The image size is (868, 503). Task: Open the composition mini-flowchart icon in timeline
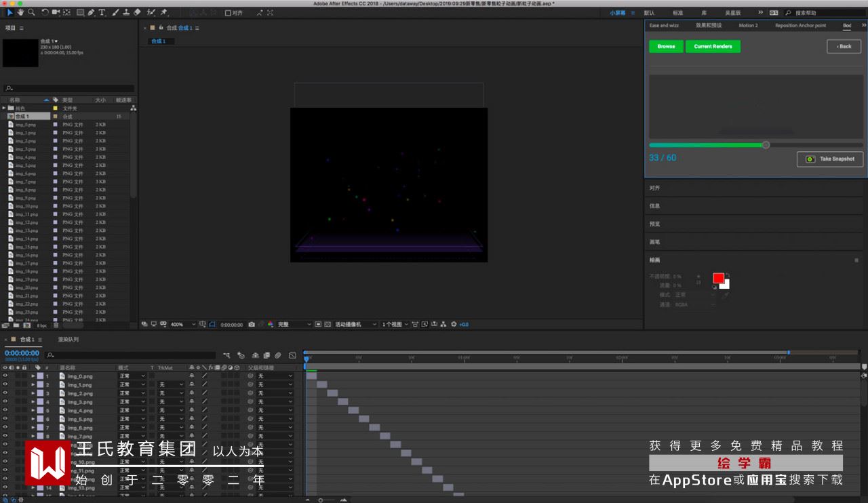pyautogui.click(x=226, y=355)
